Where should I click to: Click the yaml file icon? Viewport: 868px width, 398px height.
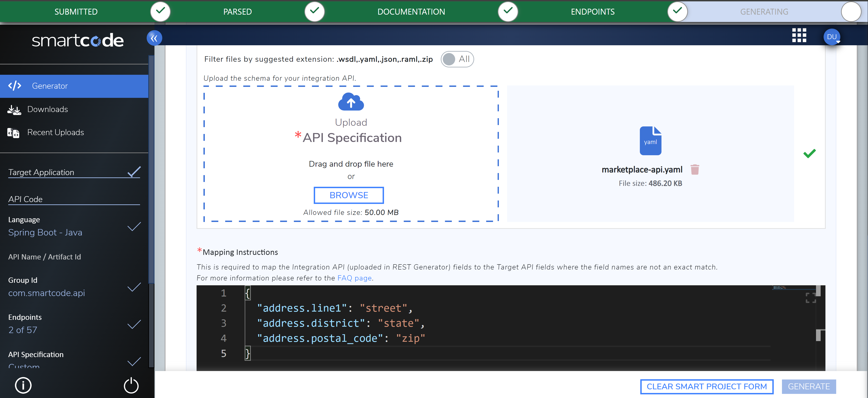(x=650, y=141)
